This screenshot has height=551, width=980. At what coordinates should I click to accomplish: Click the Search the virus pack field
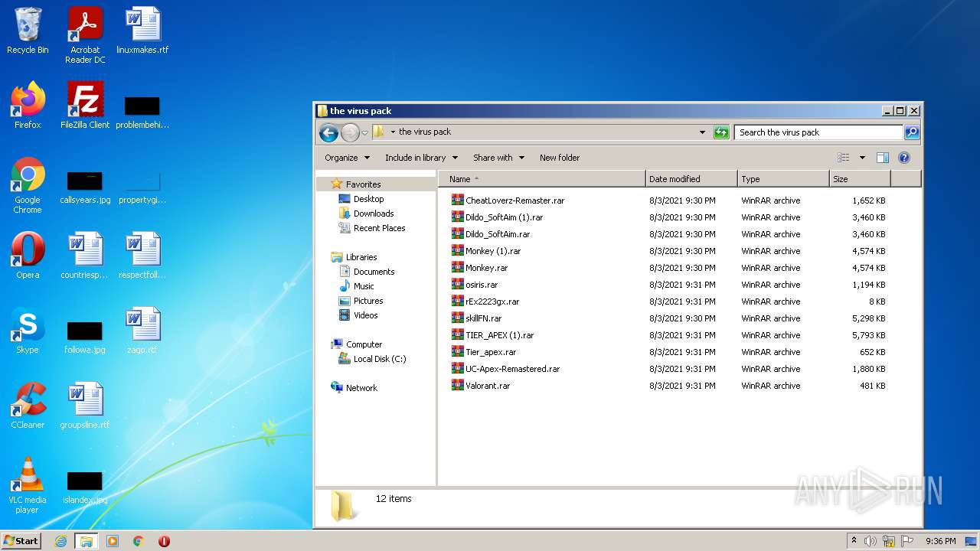[x=818, y=132]
